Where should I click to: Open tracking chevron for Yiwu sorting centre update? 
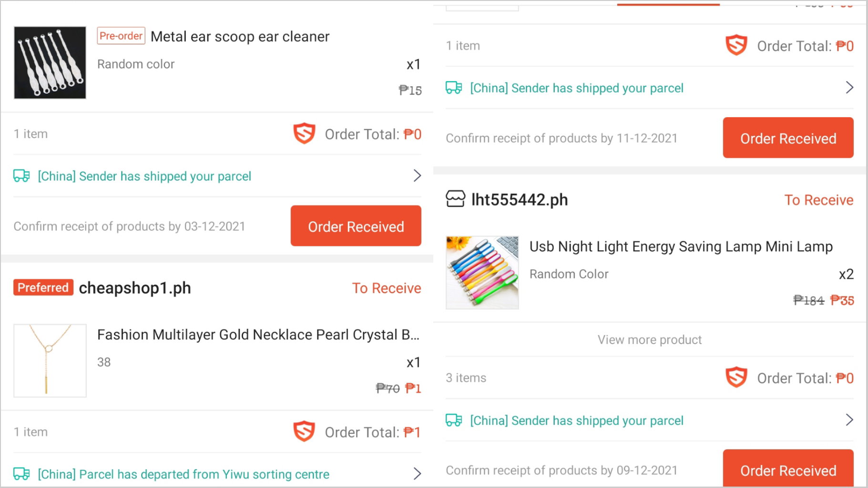coord(417,474)
